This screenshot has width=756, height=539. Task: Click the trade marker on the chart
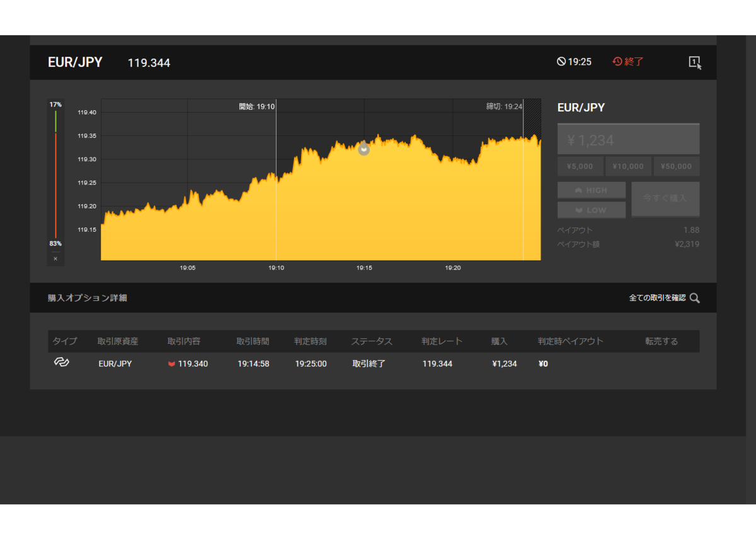point(364,149)
